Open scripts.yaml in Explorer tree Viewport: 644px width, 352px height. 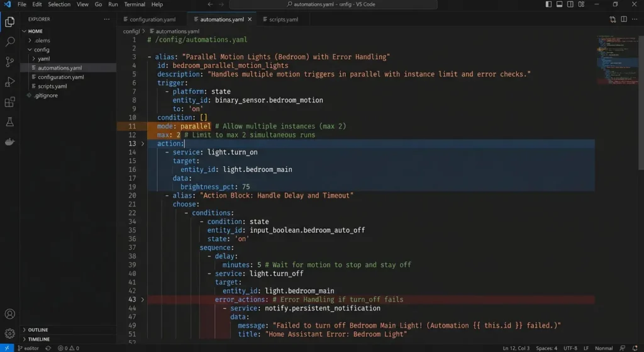pyautogui.click(x=68, y=86)
